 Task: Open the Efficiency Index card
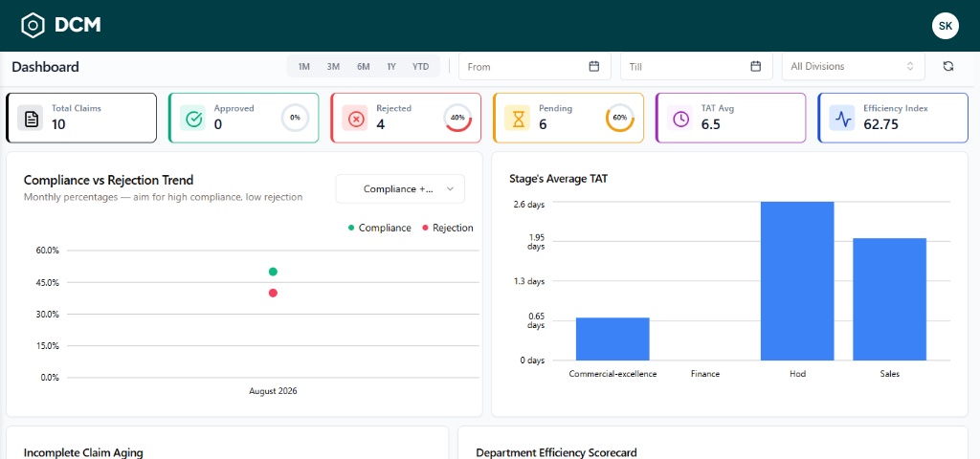893,118
